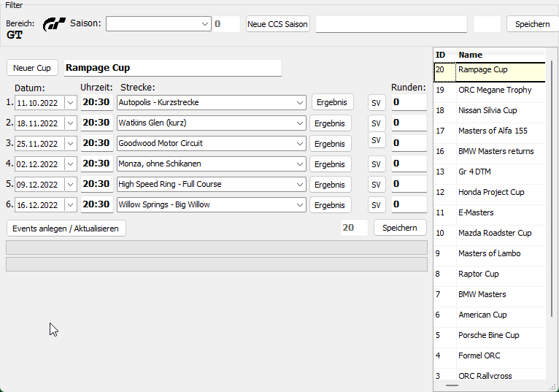The image size is (559, 392).
Task: Open date picker for 11.10.2022
Action: [70, 103]
